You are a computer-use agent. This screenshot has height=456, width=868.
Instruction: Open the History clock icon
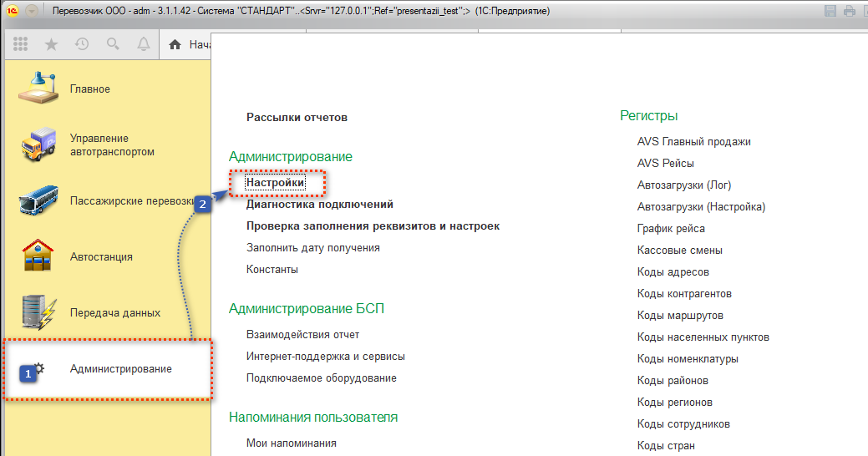pyautogui.click(x=82, y=44)
